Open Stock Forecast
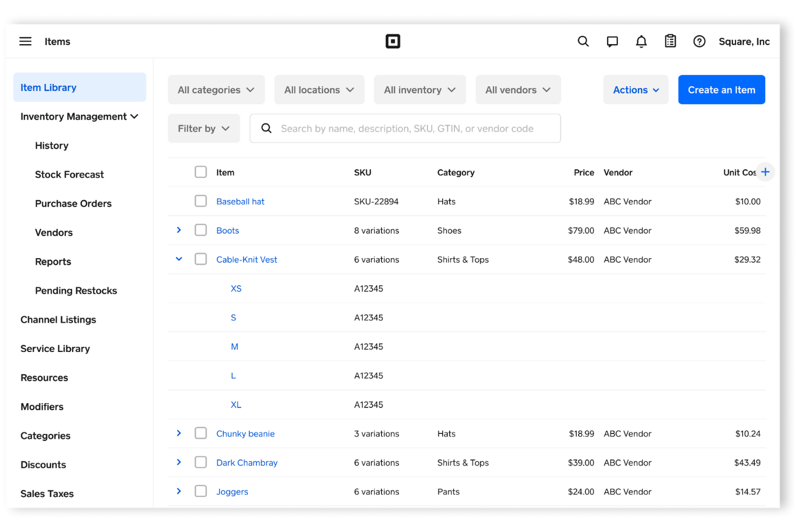Viewport: 798px width, 532px height. click(x=70, y=175)
